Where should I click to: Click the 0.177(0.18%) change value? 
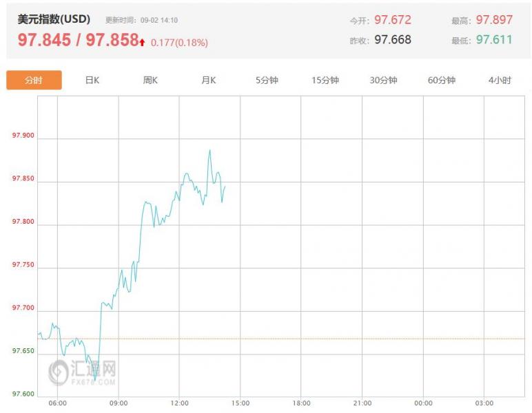[179, 43]
